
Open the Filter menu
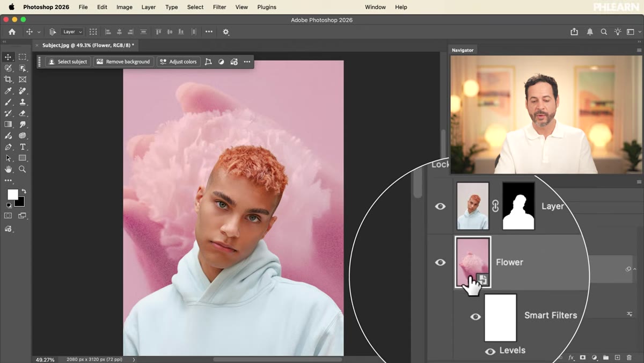[x=219, y=7]
